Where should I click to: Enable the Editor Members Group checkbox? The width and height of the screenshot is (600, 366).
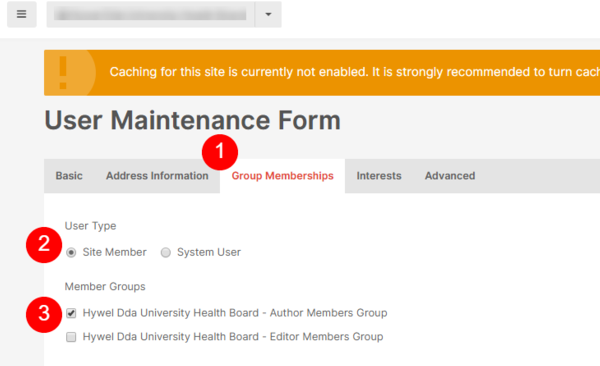(x=71, y=337)
